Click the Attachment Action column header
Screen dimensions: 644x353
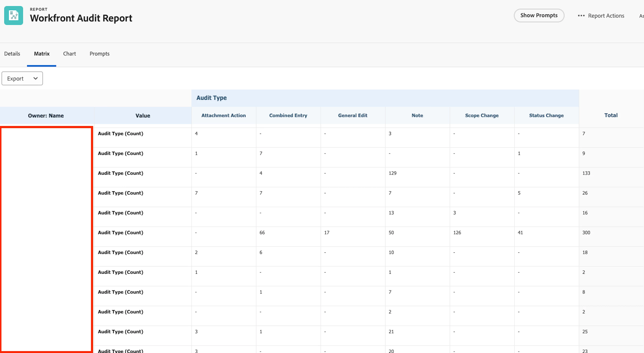[x=224, y=115]
